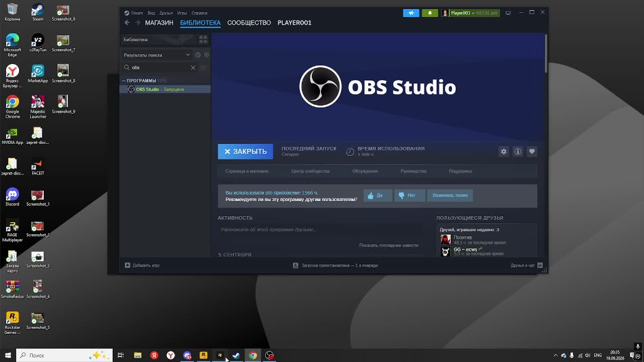This screenshot has width=644, height=362.
Task: Switch to OBS Studio on the taskbar
Action: point(270,355)
